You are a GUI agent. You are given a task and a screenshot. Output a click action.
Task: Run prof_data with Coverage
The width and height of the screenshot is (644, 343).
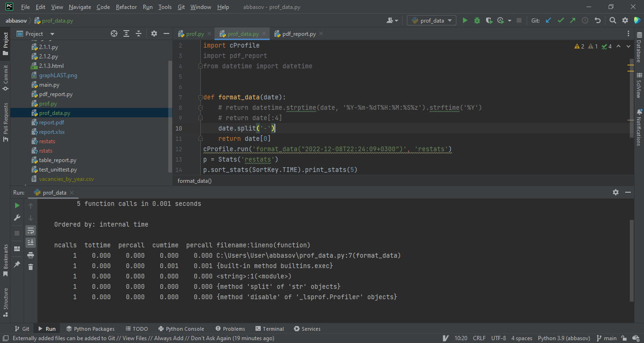click(488, 20)
